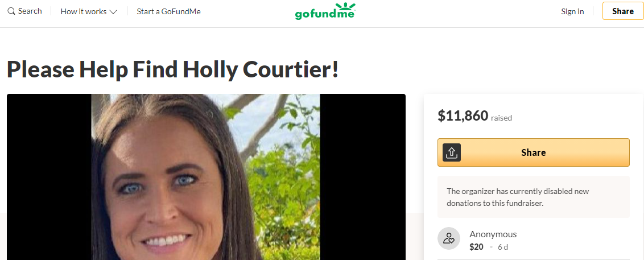Click the Anonymous donor name

(x=493, y=234)
